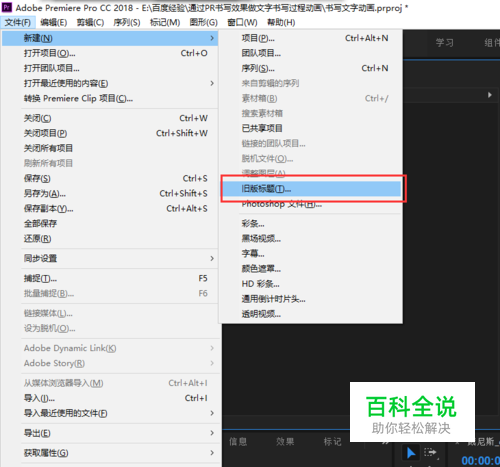Image resolution: width=500 pixels, height=467 pixels.
Task: Open the 标记(M) menu
Action: click(x=165, y=23)
